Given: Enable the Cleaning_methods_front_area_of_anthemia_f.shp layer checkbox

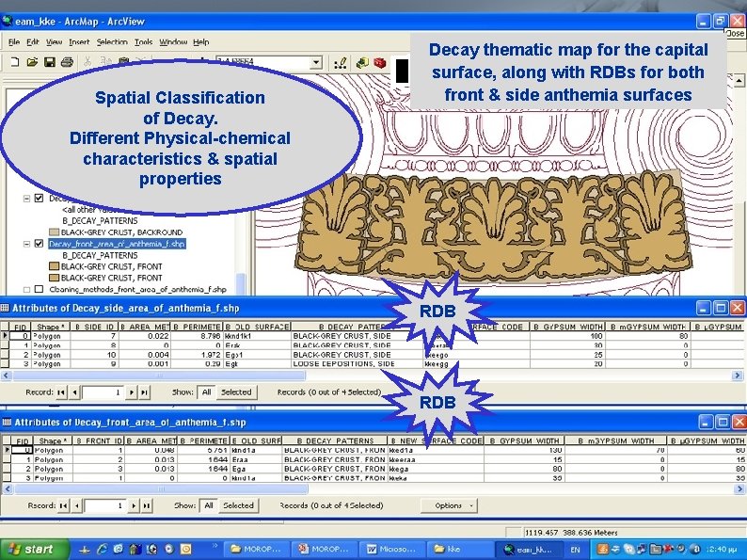Looking at the screenshot, I should tap(40, 289).
